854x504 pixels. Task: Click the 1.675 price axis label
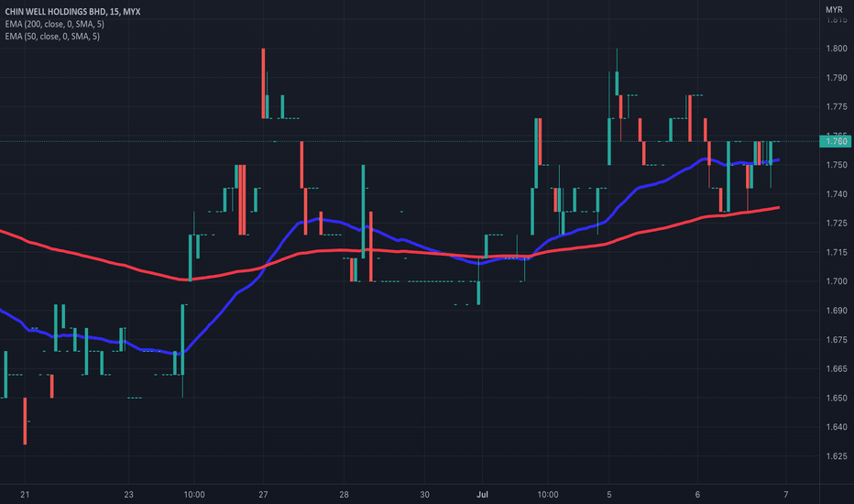837,340
